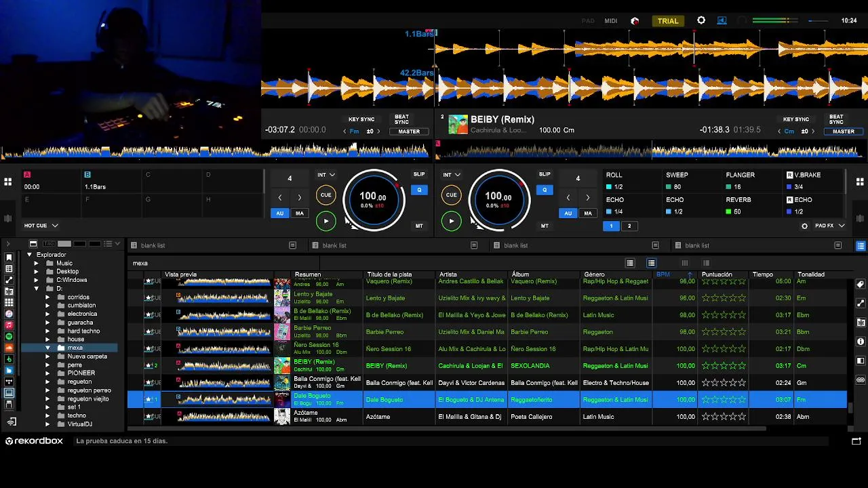The height and width of the screenshot is (488, 868).
Task: Expand the corridos folder
Action: pos(47,298)
